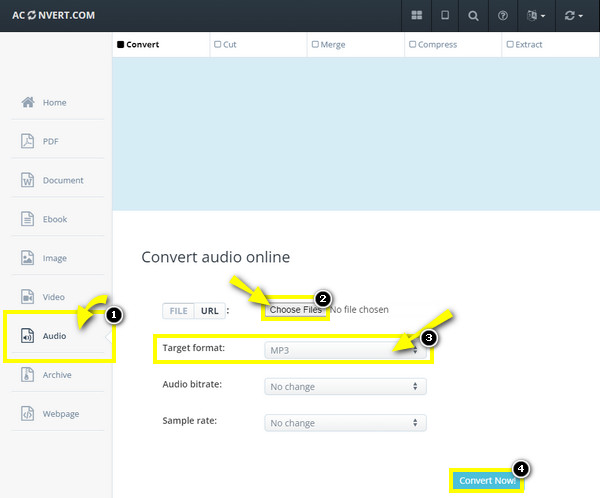Viewport: 600px width, 498px height.
Task: Open the Document converter link
Action: click(63, 180)
